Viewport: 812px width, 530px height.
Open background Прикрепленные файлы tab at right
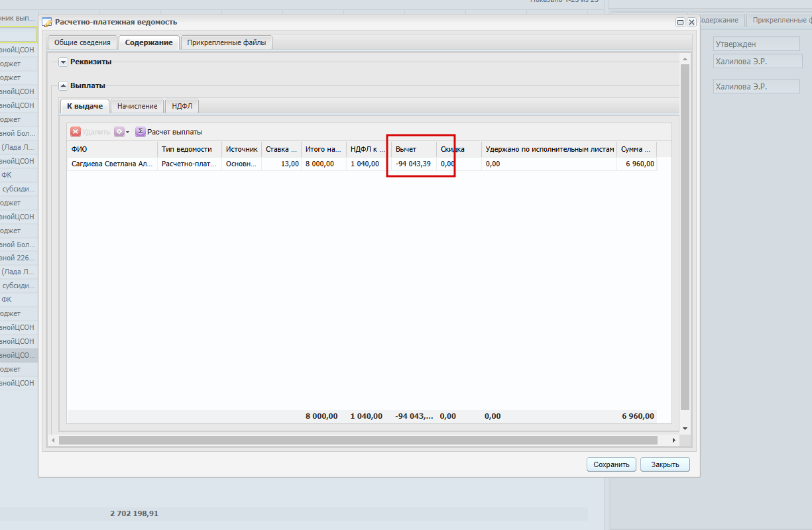click(781, 20)
